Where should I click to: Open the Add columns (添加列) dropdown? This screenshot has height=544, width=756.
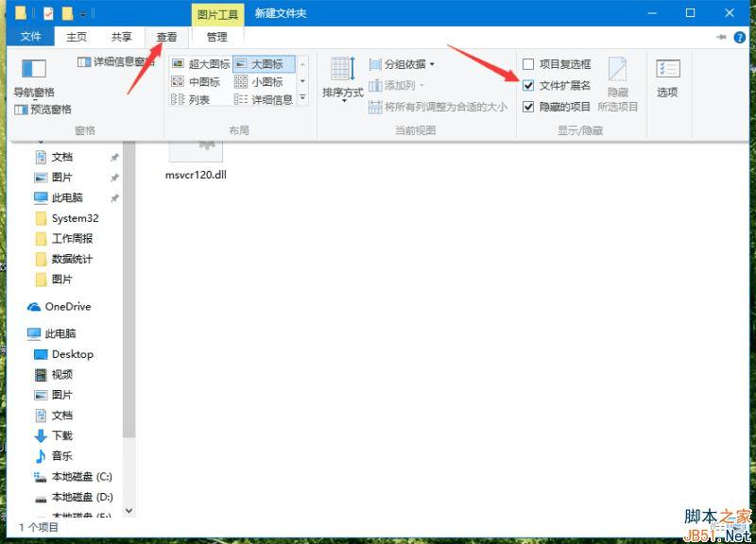click(396, 85)
